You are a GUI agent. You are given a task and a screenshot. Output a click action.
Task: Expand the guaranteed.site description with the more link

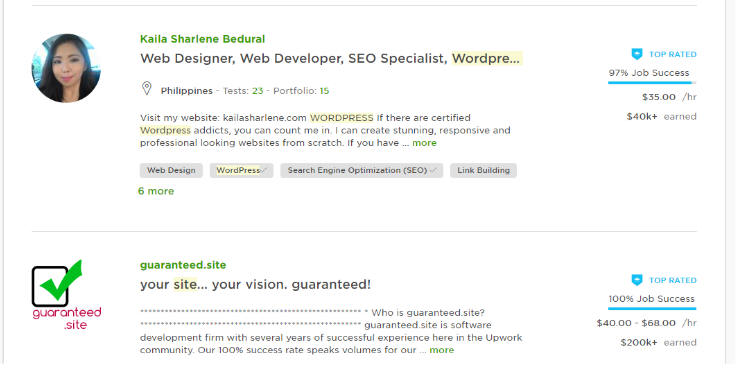(x=442, y=350)
